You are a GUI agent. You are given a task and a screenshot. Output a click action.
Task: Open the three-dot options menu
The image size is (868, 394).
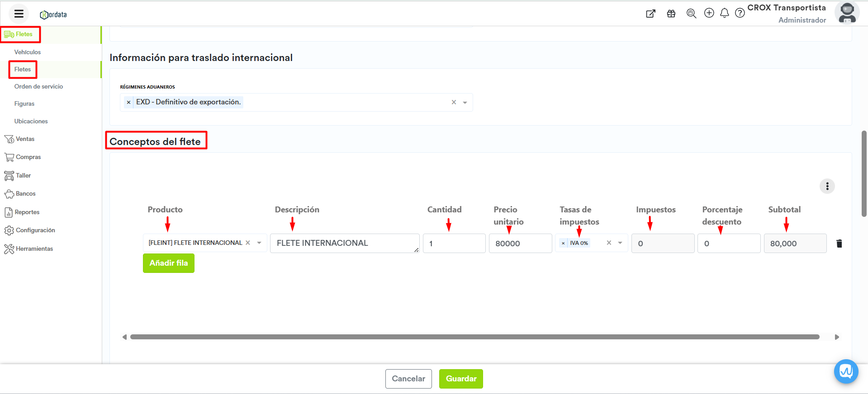[x=827, y=186]
